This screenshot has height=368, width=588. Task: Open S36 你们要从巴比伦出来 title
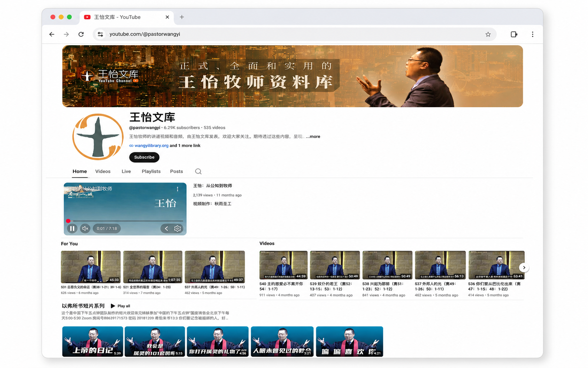[x=494, y=286]
